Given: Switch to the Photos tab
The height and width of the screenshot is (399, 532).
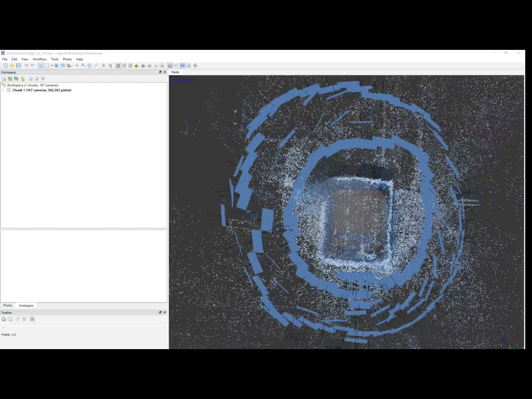Looking at the screenshot, I should click(7, 305).
